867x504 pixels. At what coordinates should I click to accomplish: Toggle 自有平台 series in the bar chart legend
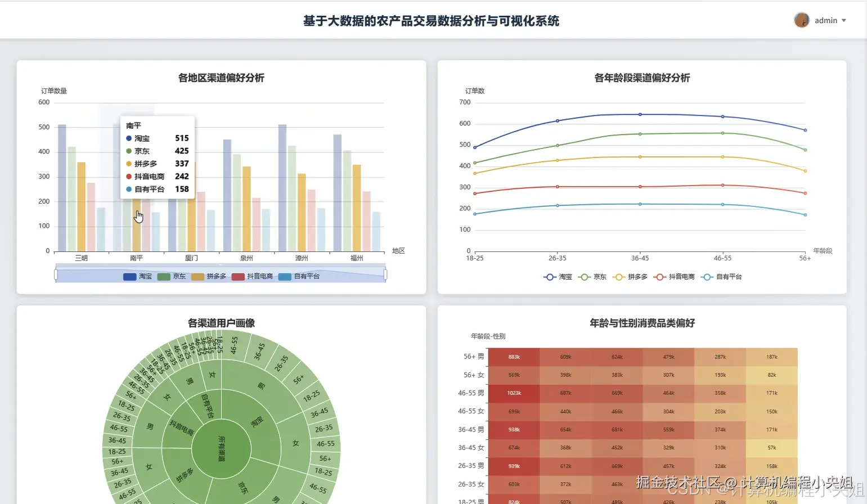[299, 276]
